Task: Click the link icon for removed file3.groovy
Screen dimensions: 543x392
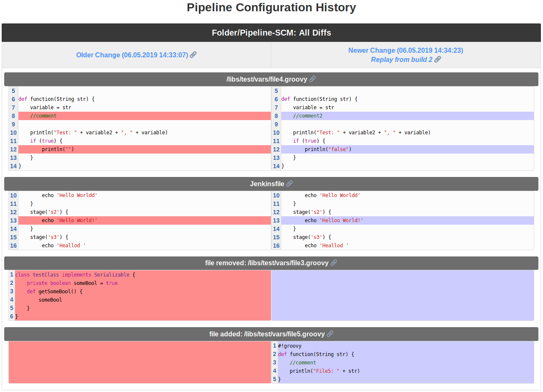Action: coord(334,263)
